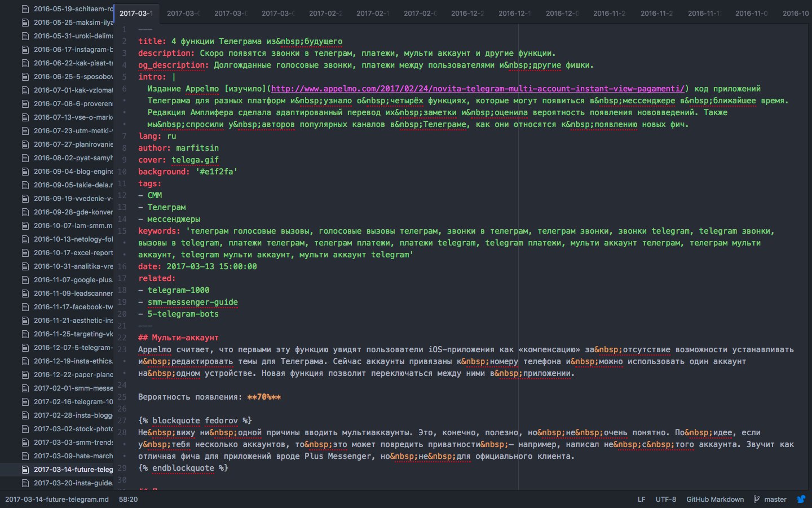Open GitHub Markdown grammar selector
This screenshot has height=508, width=812.
pos(715,499)
